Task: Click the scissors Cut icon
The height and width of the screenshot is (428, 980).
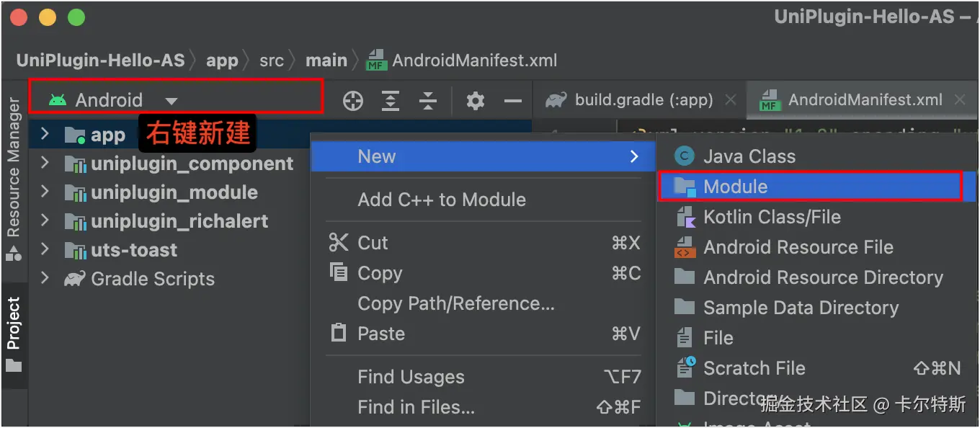Action: tap(339, 243)
